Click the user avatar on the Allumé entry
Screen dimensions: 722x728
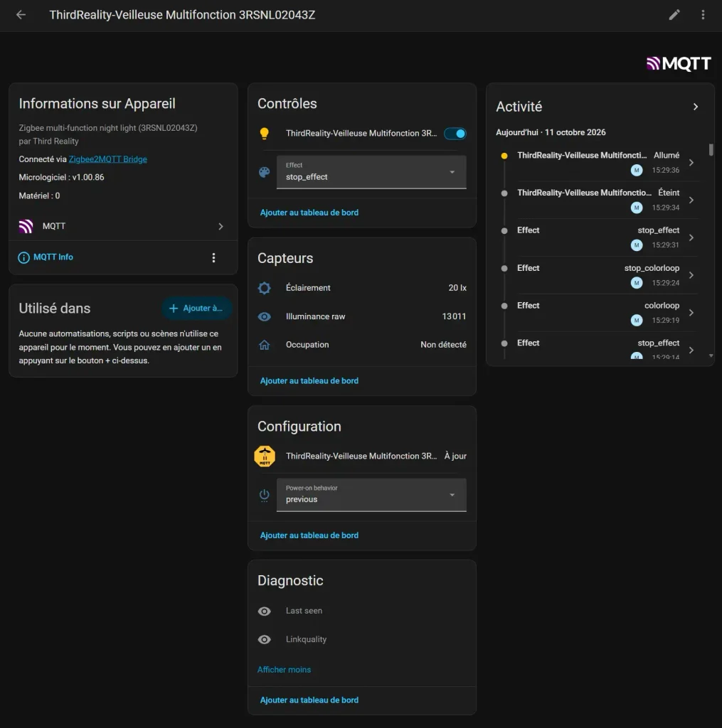pyautogui.click(x=637, y=171)
